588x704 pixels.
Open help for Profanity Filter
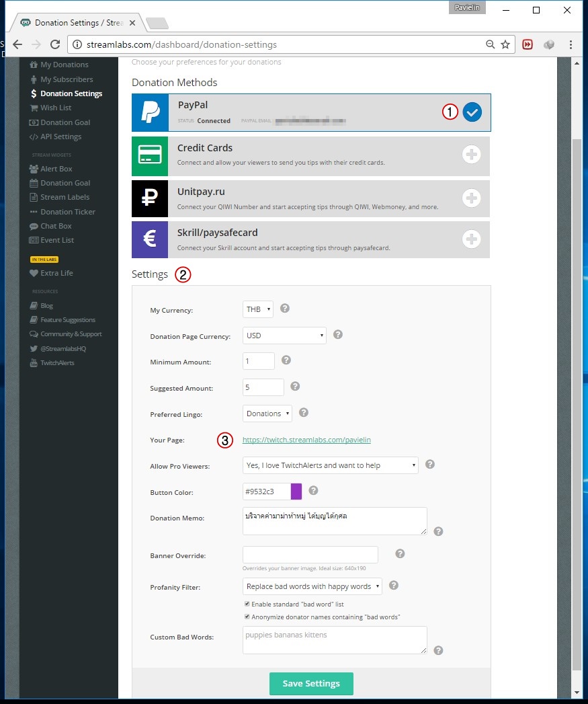(x=394, y=585)
